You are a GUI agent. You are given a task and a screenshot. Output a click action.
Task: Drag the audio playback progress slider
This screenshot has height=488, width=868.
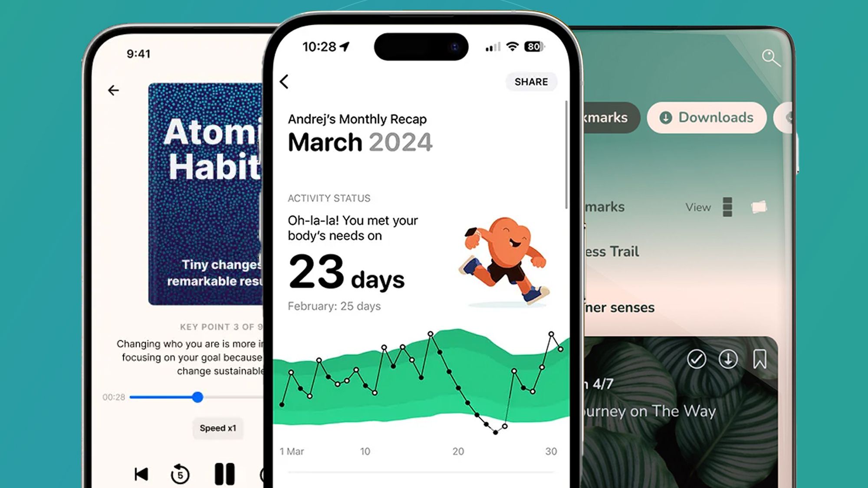point(197,396)
